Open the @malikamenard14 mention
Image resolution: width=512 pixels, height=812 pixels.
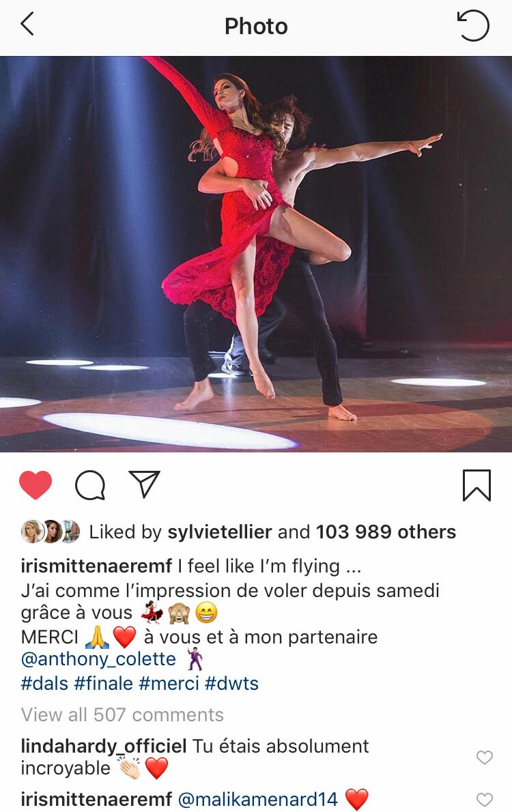257,799
